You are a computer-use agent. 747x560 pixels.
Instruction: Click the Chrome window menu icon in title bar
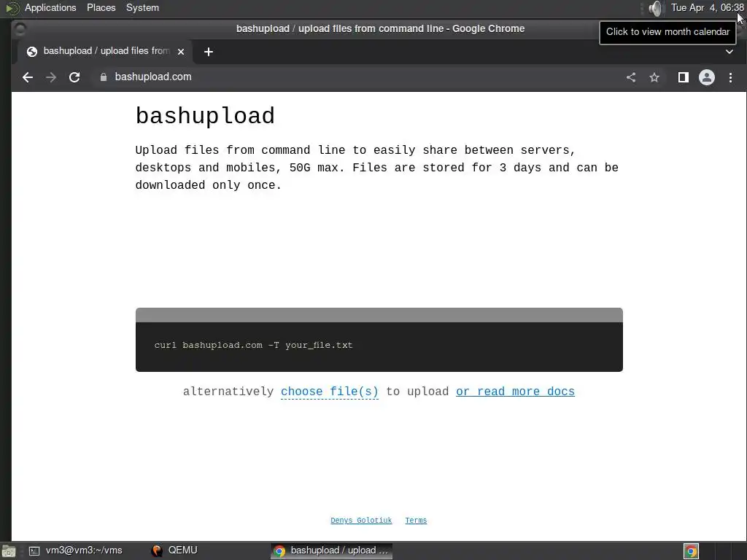click(20, 29)
